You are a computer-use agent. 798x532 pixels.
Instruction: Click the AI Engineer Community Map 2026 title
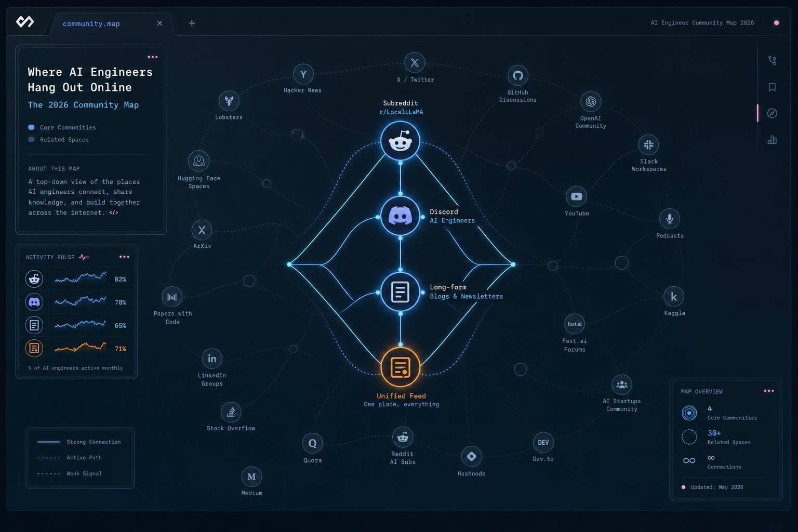(702, 23)
